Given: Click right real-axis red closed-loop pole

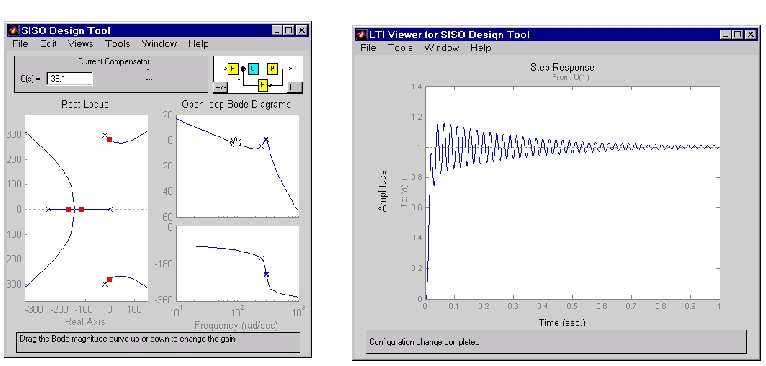Looking at the screenshot, I should pos(82,210).
